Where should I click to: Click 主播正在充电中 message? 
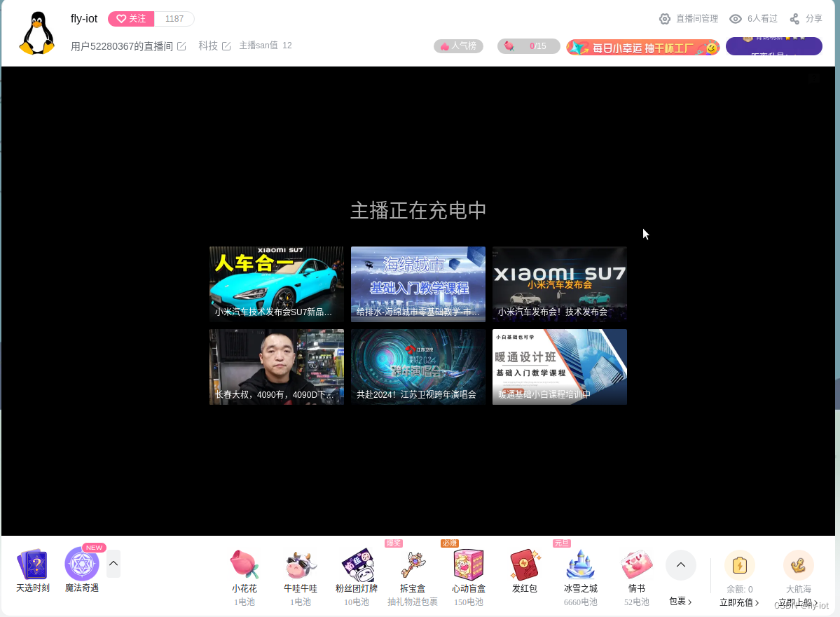pyautogui.click(x=418, y=211)
